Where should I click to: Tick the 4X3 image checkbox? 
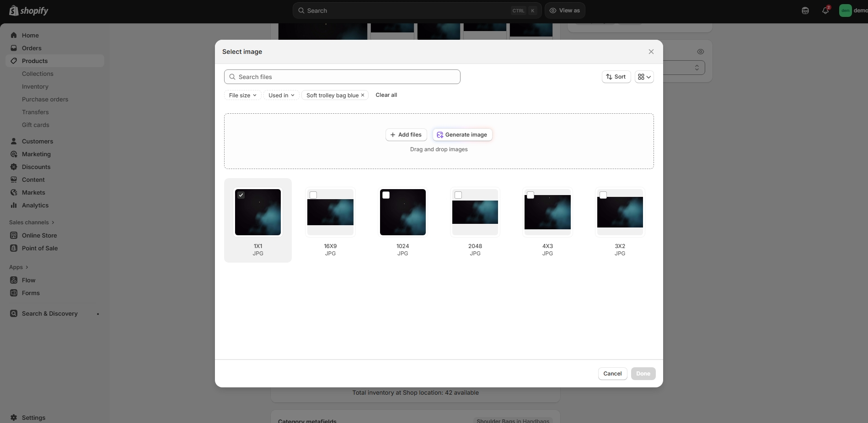(530, 195)
